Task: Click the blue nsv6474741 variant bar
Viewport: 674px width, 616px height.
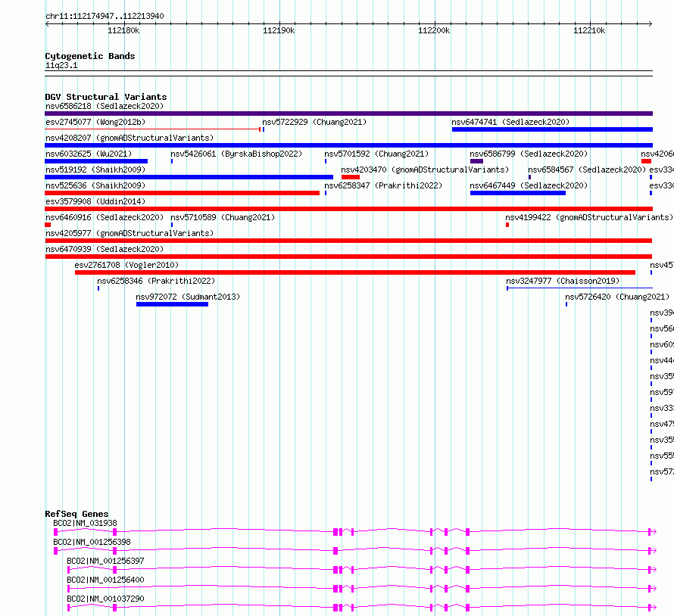Action: 552,129
